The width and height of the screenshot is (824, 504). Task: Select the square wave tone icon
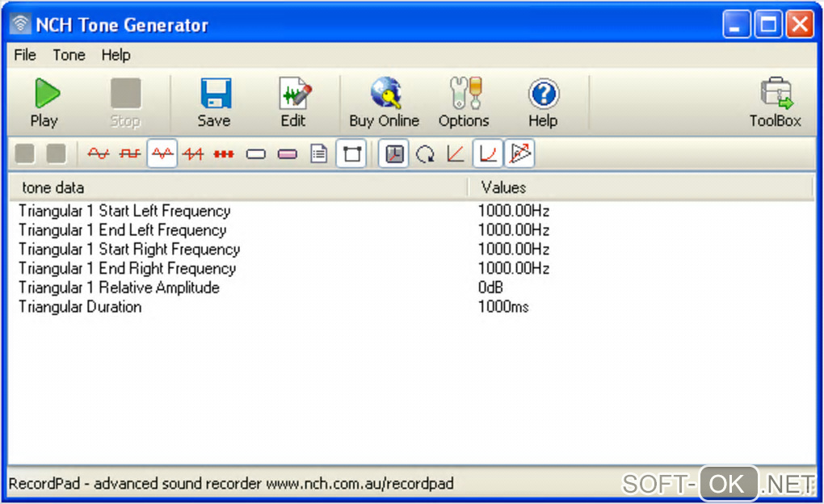pyautogui.click(x=130, y=153)
